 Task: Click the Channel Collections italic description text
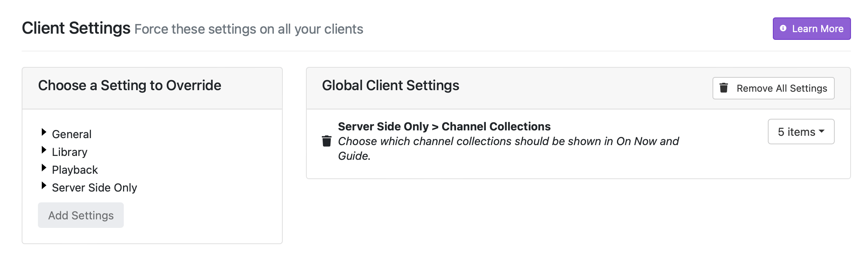(x=508, y=142)
